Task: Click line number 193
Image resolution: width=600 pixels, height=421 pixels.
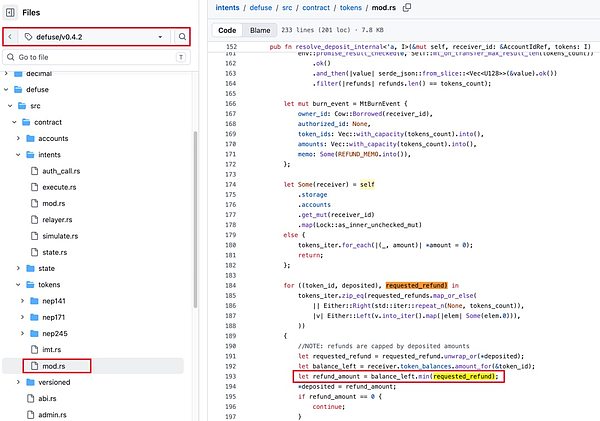Action: (231, 377)
